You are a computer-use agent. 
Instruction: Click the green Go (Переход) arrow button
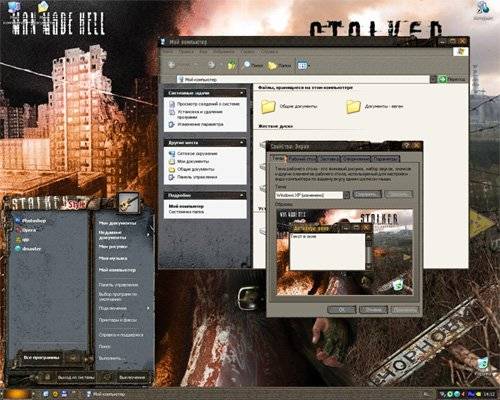click(442, 79)
